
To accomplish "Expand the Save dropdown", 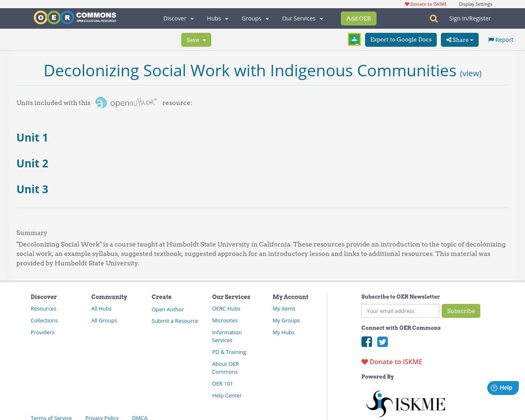I will coord(196,39).
